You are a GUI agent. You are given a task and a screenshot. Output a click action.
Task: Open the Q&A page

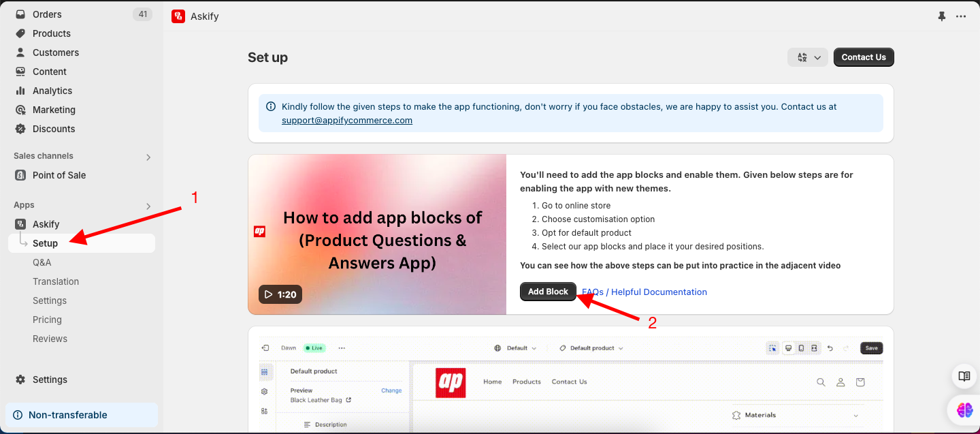click(42, 262)
